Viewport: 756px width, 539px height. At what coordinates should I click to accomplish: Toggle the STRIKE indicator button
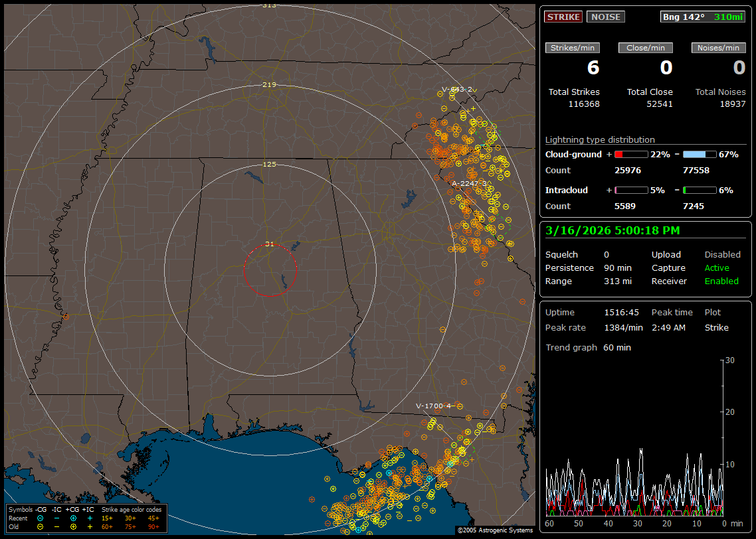563,17
